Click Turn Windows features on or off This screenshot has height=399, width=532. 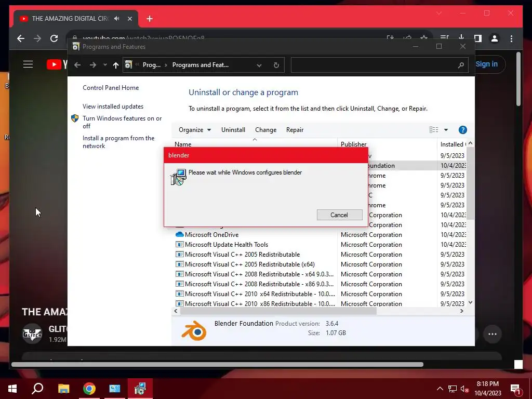tap(122, 122)
